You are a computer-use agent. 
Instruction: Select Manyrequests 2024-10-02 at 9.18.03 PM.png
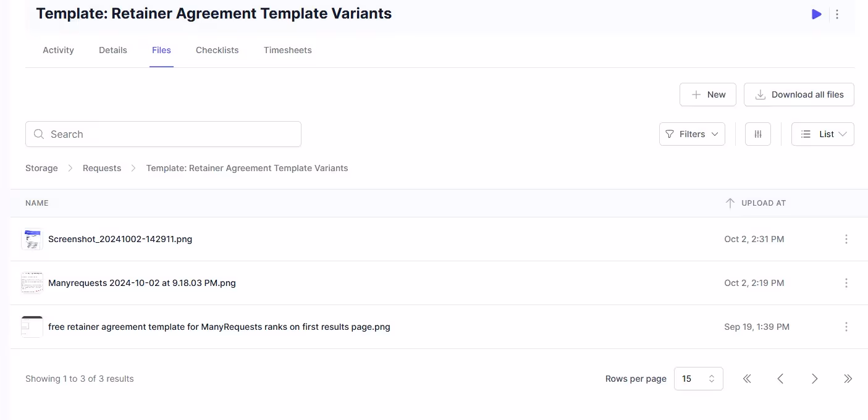coord(142,283)
